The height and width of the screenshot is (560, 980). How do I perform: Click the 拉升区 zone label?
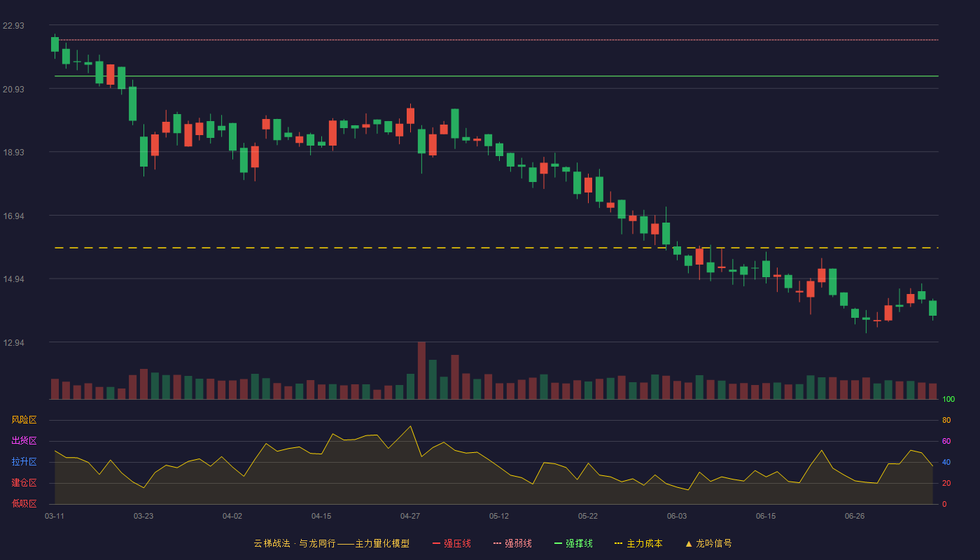24,462
